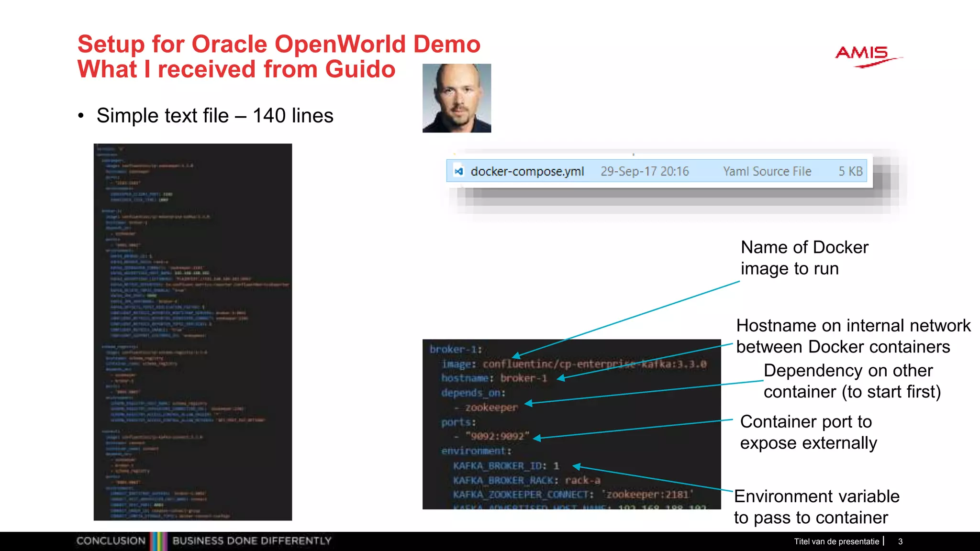The width and height of the screenshot is (980, 551).
Task: Click the file date 29-Sep-17 20:16
Action: tap(645, 171)
